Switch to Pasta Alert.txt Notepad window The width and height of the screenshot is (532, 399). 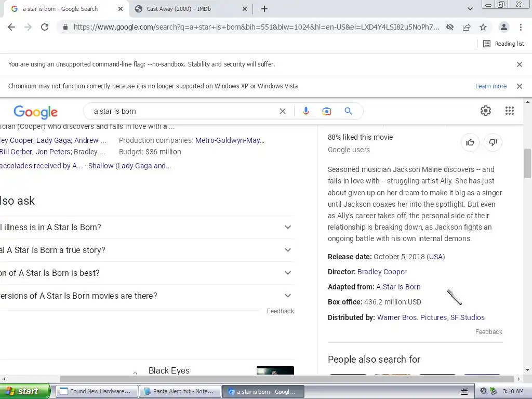(180, 392)
